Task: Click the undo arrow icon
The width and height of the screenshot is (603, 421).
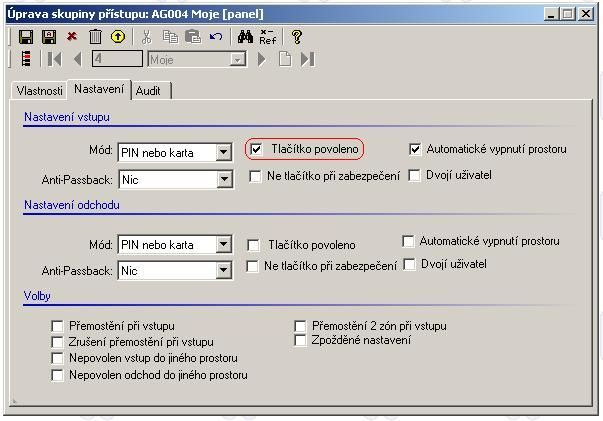Action: (x=216, y=37)
